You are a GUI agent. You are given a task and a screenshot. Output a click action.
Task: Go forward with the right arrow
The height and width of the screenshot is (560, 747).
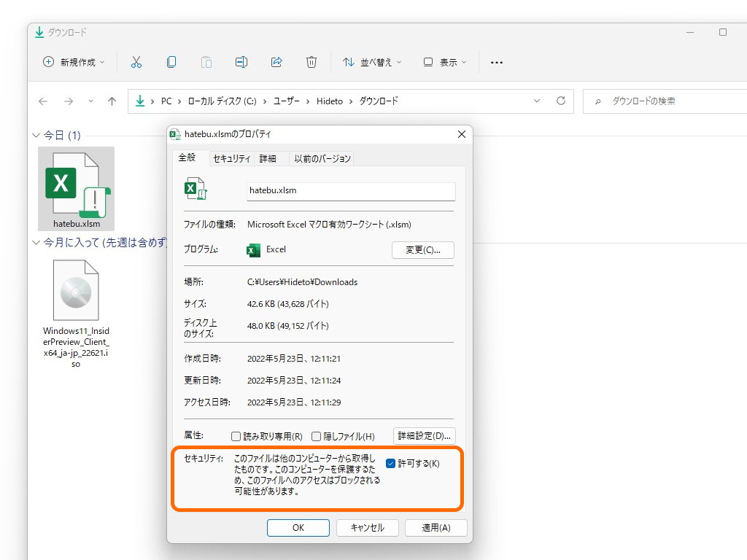pyautogui.click(x=69, y=101)
